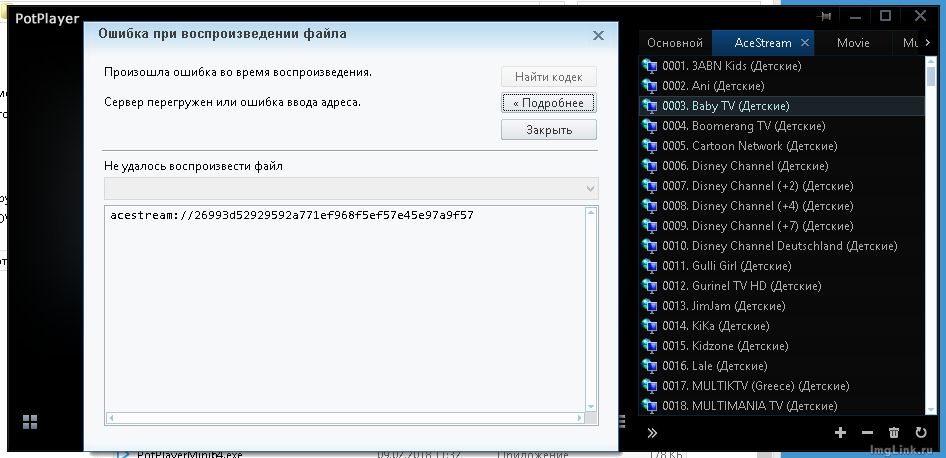Click the Найти кодек button

pyautogui.click(x=548, y=77)
